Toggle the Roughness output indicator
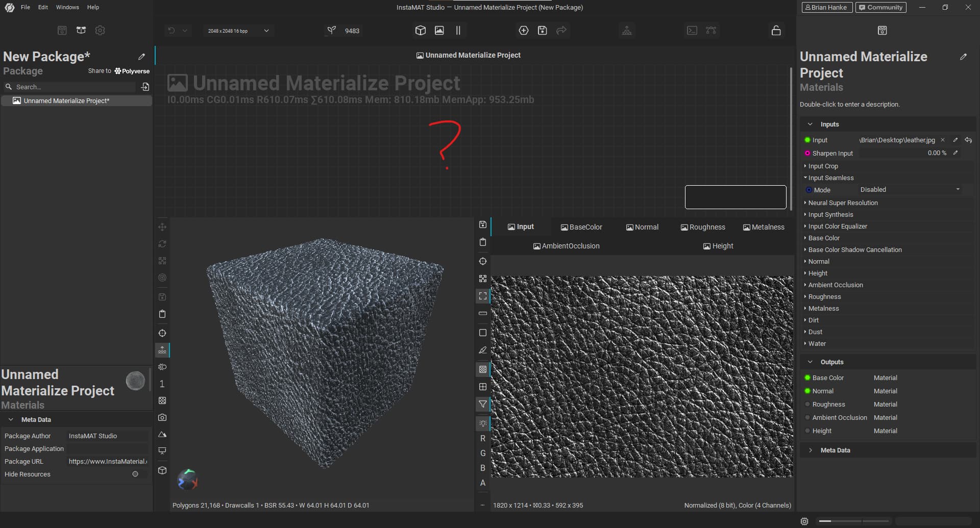This screenshot has height=528, width=980. [x=807, y=405]
